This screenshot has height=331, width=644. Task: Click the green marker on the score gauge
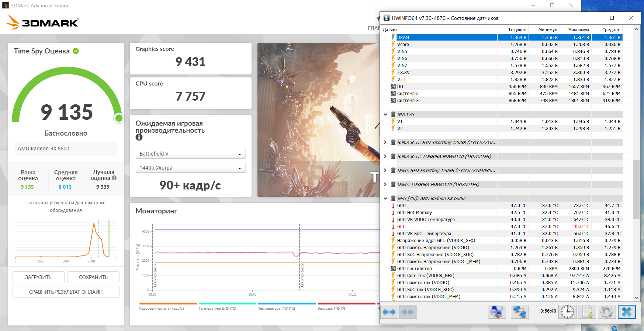[x=119, y=118]
